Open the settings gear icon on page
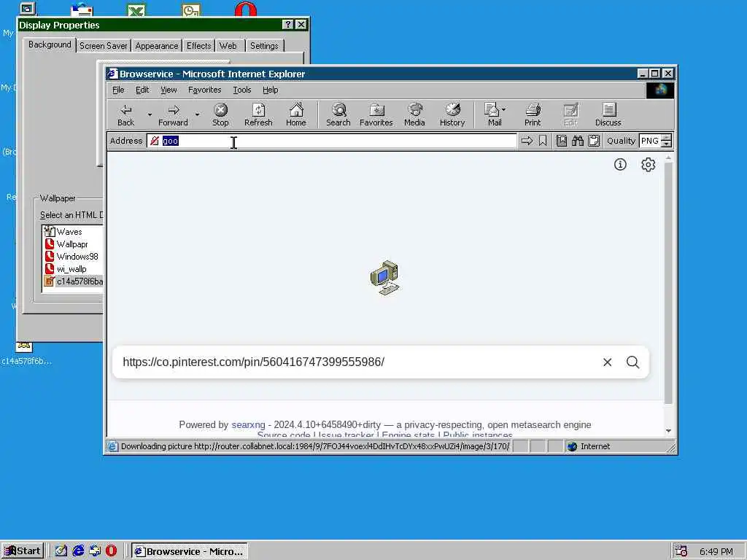Viewport: 747px width, 560px height. [x=648, y=165]
